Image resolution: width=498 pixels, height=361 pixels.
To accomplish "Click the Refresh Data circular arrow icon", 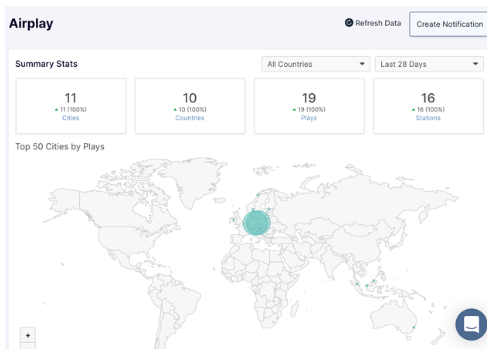I will pos(349,23).
